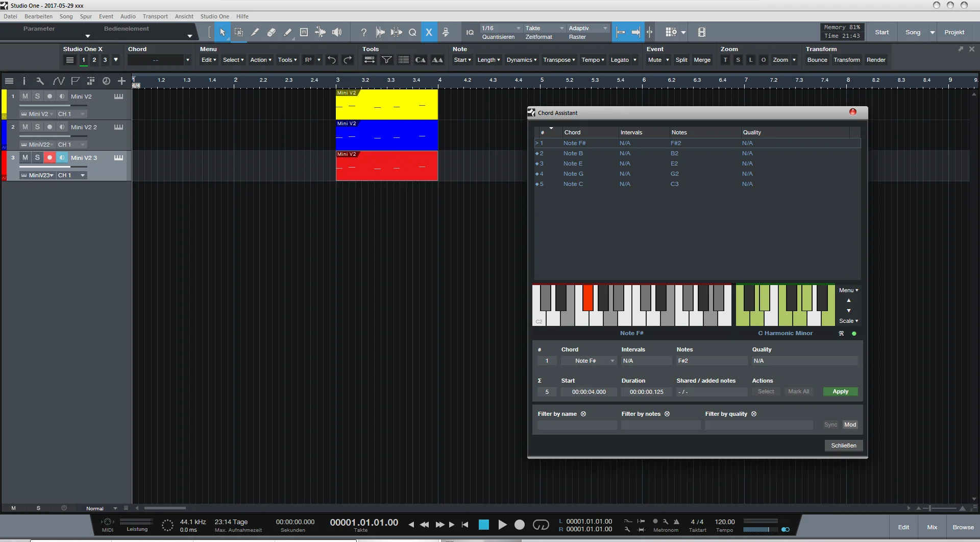Toggle monitor on Mini V2 3 track
980x542 pixels.
pos(62,157)
